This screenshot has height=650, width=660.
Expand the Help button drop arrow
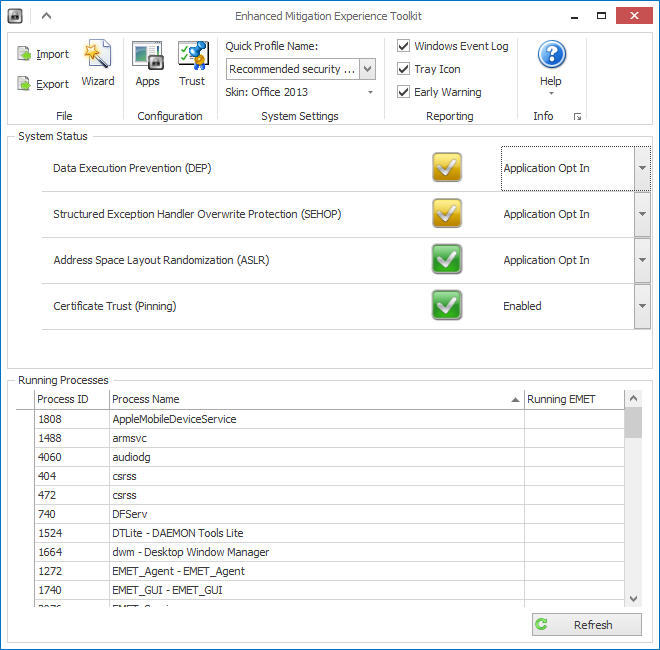pos(551,93)
